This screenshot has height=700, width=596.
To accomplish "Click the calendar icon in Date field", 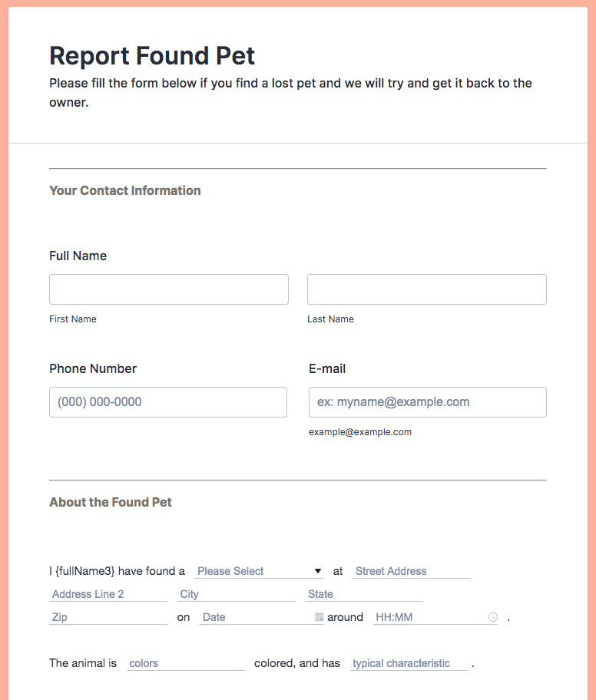I will [x=319, y=617].
